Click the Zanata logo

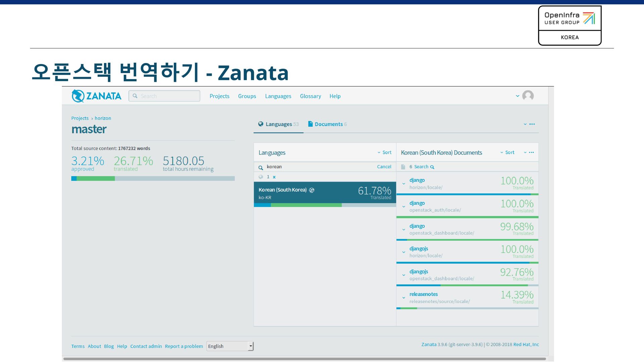tap(96, 96)
